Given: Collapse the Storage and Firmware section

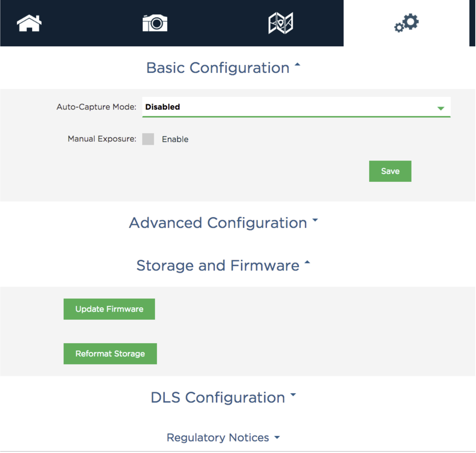Looking at the screenshot, I should click(223, 266).
